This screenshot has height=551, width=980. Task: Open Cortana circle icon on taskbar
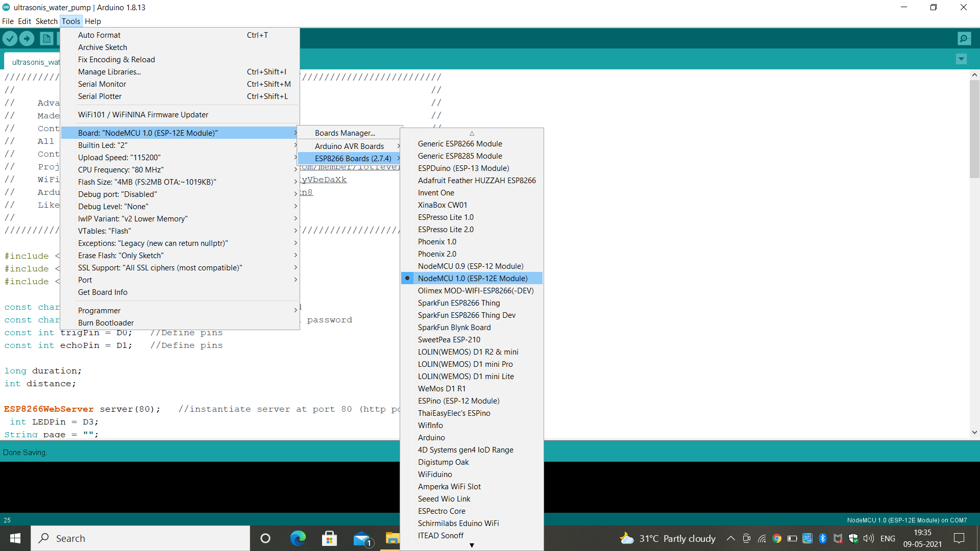tap(265, 538)
